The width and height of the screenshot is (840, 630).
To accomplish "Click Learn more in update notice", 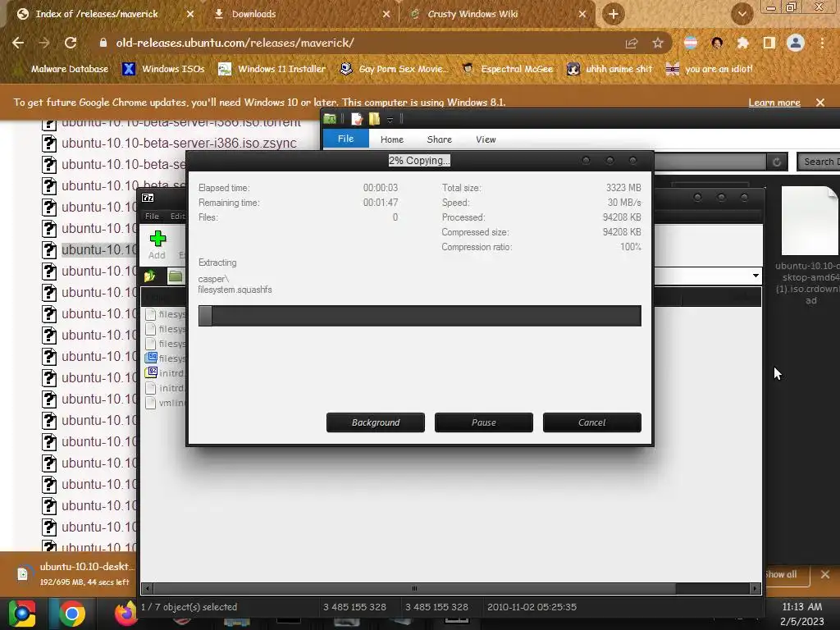I will (774, 103).
